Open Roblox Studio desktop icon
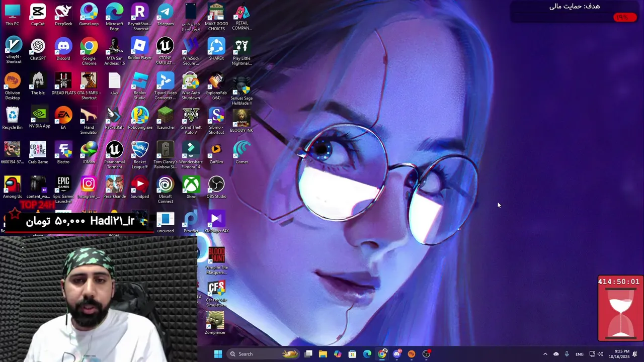 (x=140, y=86)
